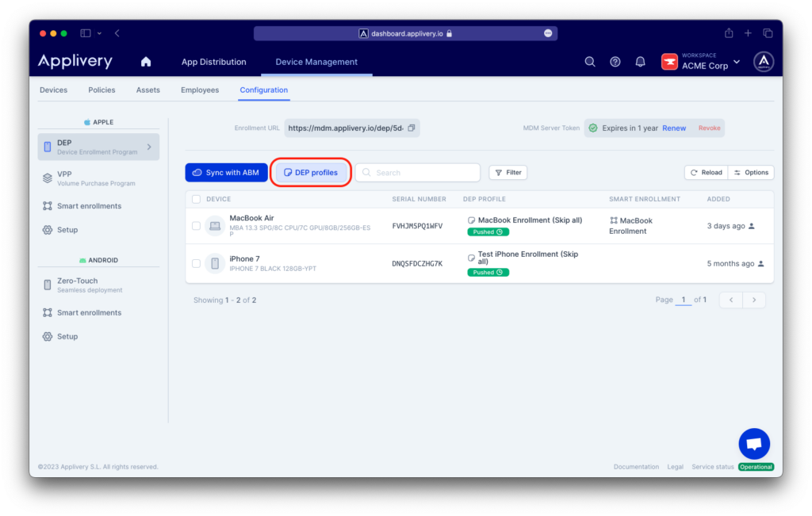
Task: Renew the MDM server token
Action: pos(674,128)
